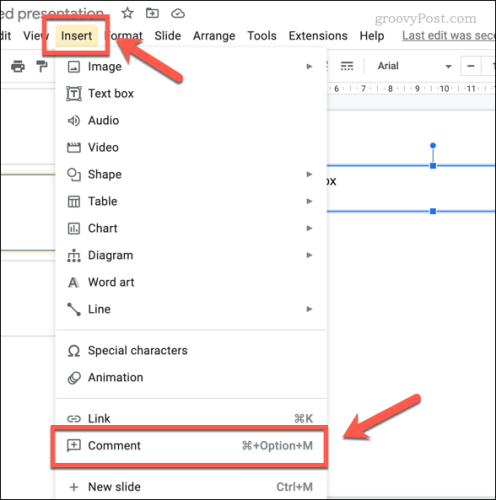Click the cloud saved status icon
Viewport: 496px width, 500px height.
tap(178, 14)
